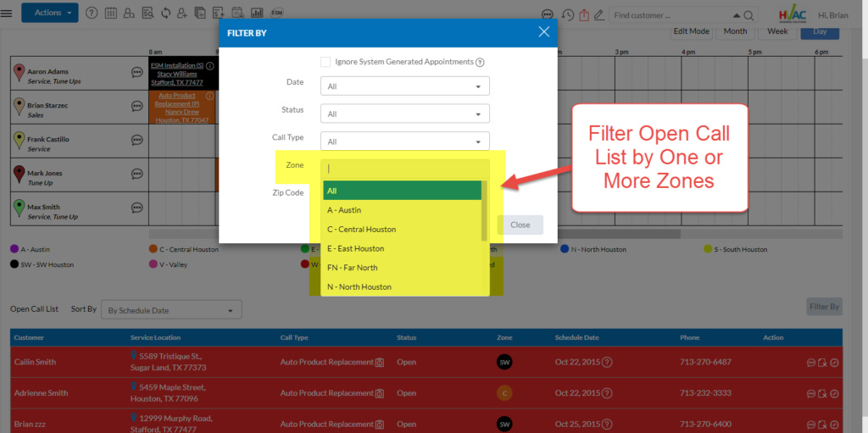Click the invoice search toolbar icon
868x433 pixels.
point(147,13)
